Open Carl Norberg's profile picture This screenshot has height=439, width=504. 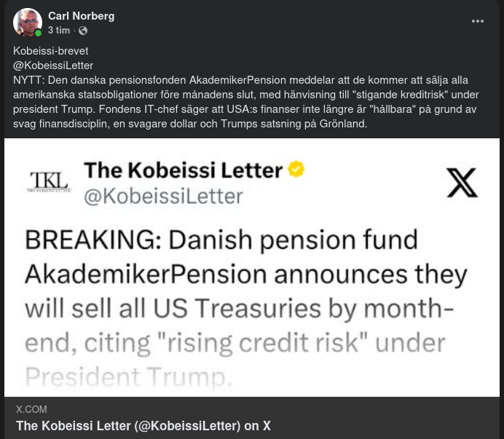[28, 23]
